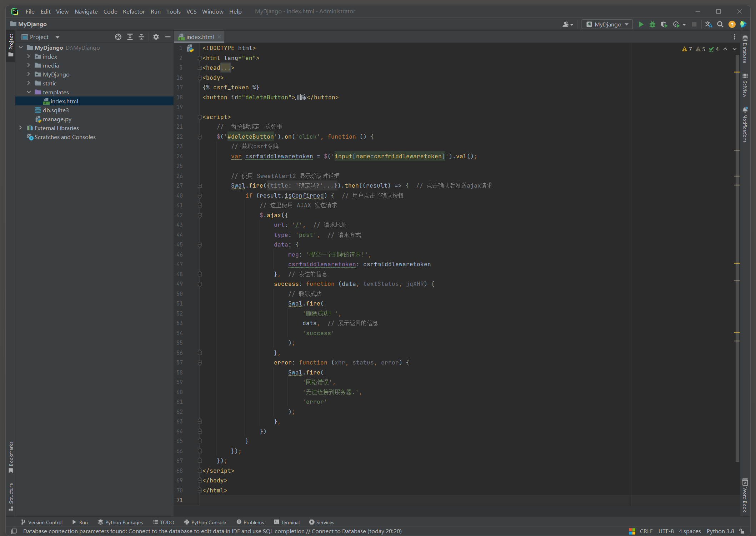Hide the Project panel with minus icon
This screenshot has width=756, height=536.
click(x=167, y=37)
